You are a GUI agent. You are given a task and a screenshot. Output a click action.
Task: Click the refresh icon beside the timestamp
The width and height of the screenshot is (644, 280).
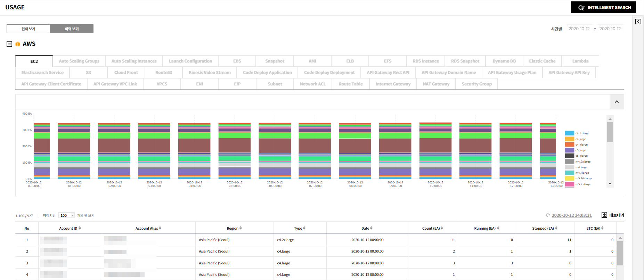click(548, 215)
